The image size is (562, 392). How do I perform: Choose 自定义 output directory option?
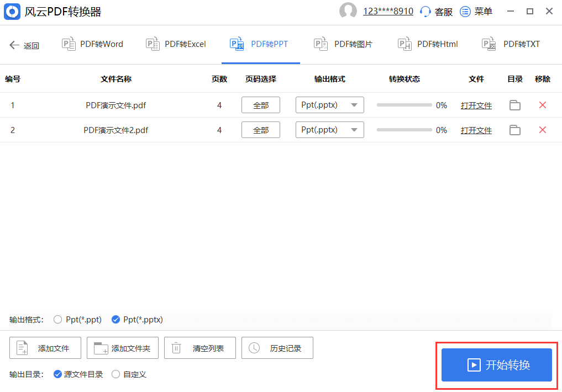pos(115,374)
